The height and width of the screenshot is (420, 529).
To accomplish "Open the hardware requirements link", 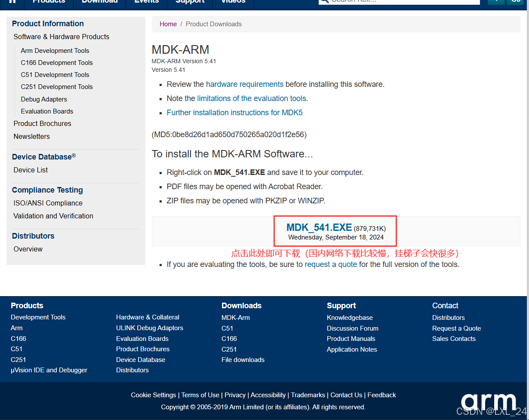I will (245, 84).
